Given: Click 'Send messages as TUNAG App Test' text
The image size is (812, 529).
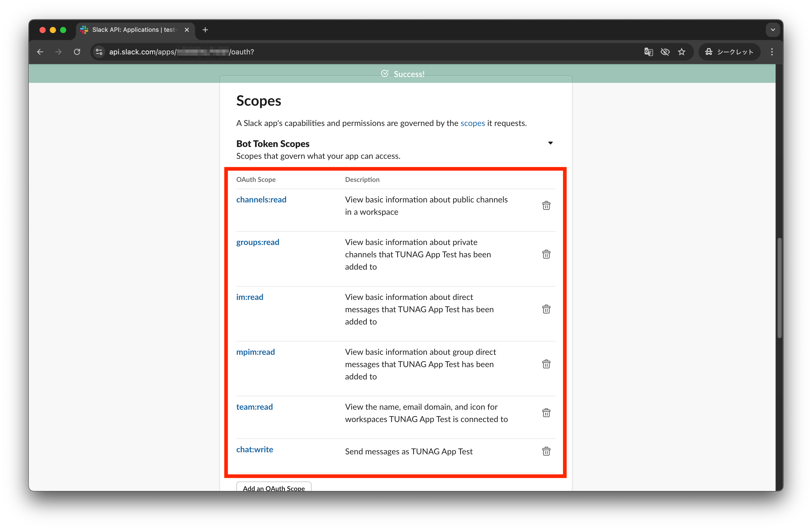Looking at the screenshot, I should click(408, 452).
